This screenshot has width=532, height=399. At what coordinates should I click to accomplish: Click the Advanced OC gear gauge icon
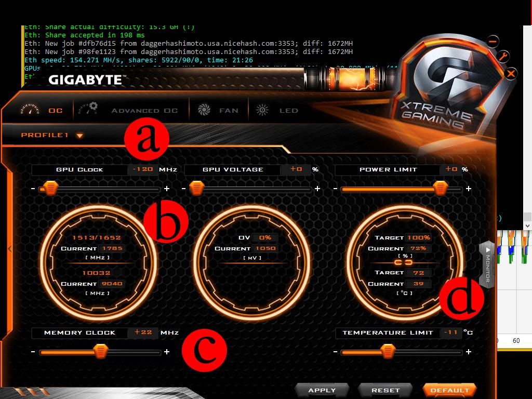(x=88, y=108)
